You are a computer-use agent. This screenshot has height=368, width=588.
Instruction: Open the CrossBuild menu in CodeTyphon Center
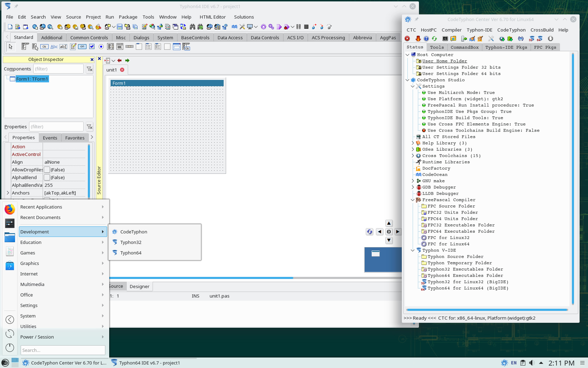pyautogui.click(x=542, y=30)
